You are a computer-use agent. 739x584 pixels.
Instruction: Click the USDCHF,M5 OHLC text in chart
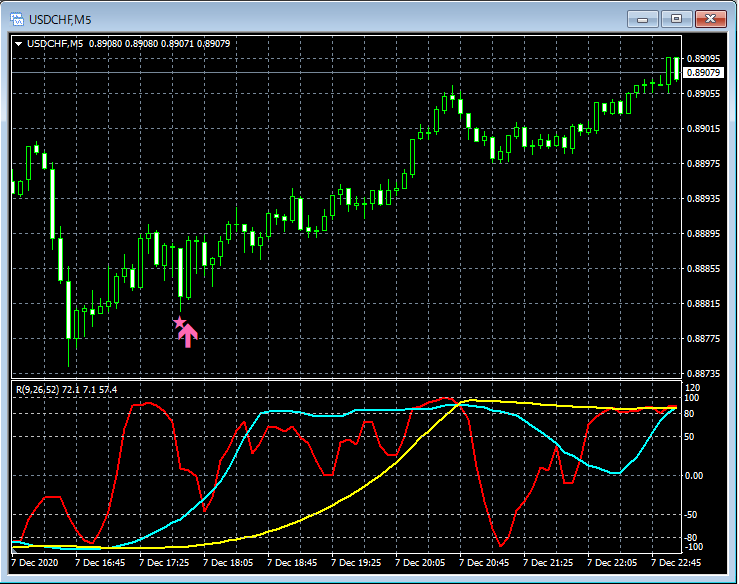tap(130, 43)
